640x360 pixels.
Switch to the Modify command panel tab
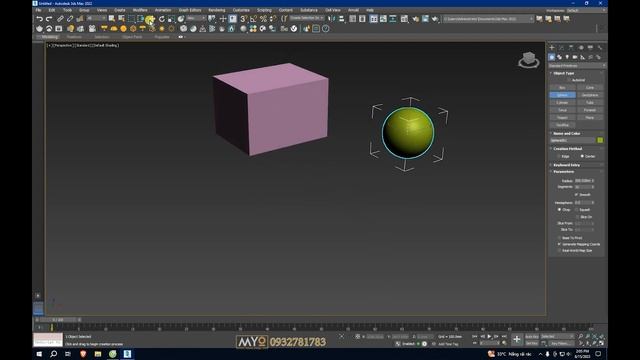click(x=561, y=48)
